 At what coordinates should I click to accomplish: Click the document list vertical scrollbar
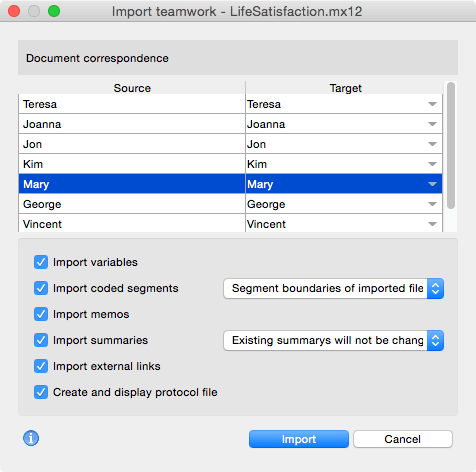(x=451, y=145)
